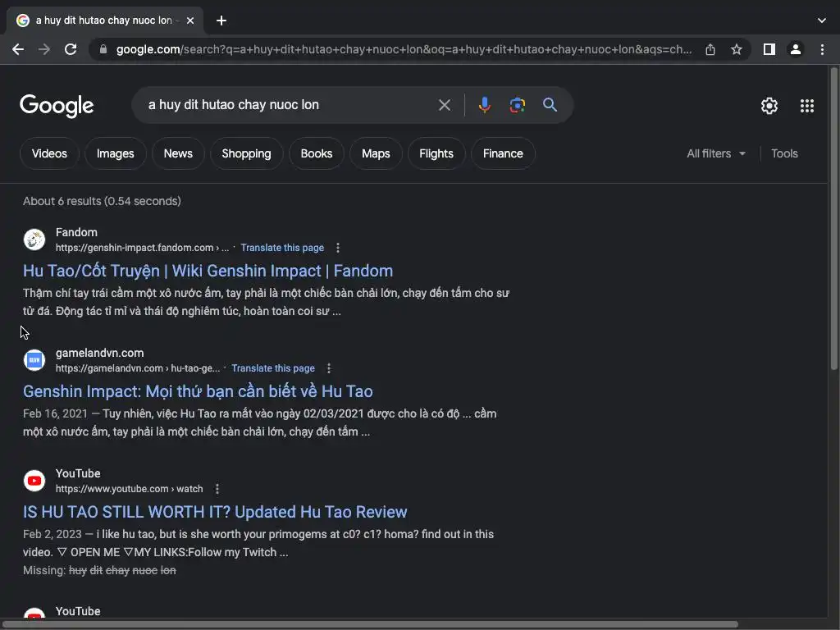Open the Genshin Impact gamelandvn result
840x630 pixels.
click(198, 391)
